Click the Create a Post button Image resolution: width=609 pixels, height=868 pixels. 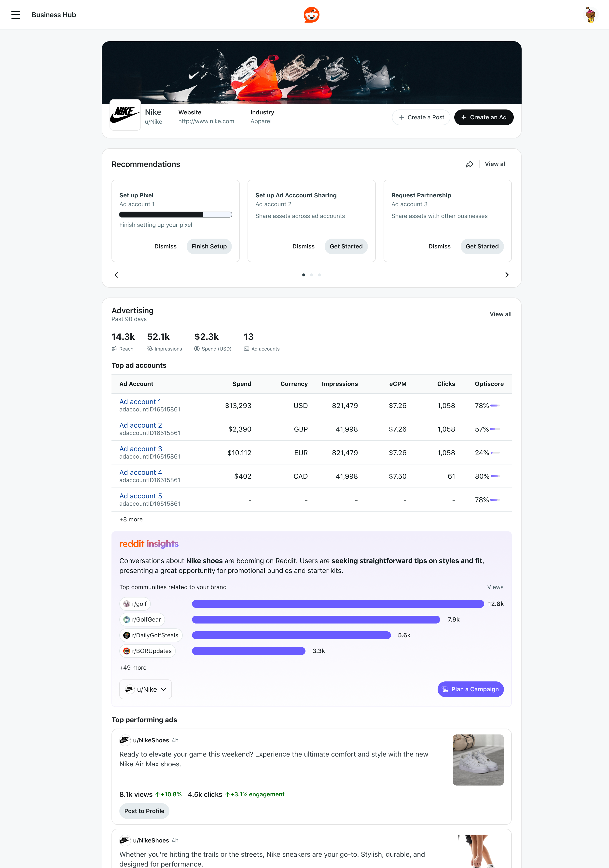point(421,117)
